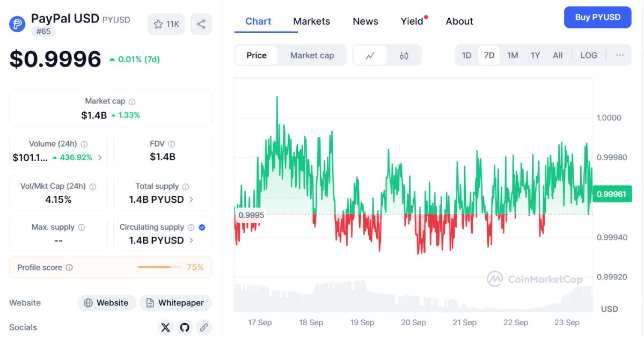Open chart more options menu

[x=620, y=55]
